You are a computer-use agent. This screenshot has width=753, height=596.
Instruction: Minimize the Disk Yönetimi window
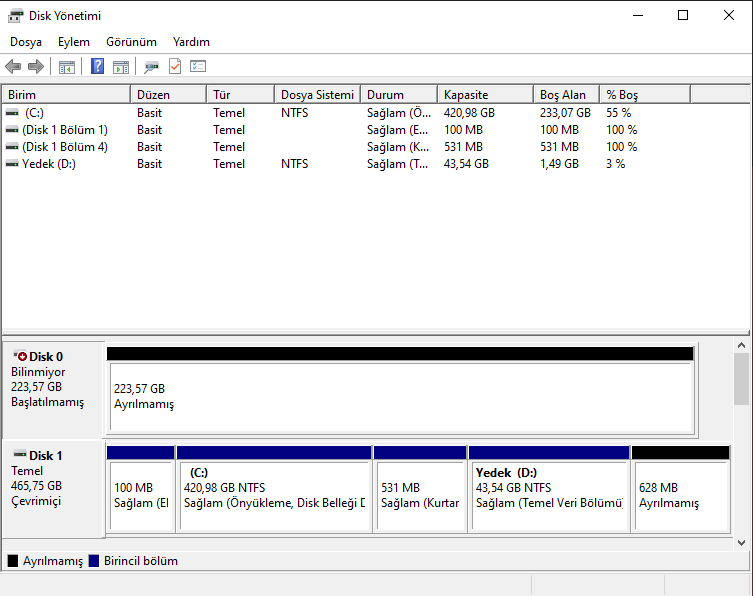click(638, 15)
